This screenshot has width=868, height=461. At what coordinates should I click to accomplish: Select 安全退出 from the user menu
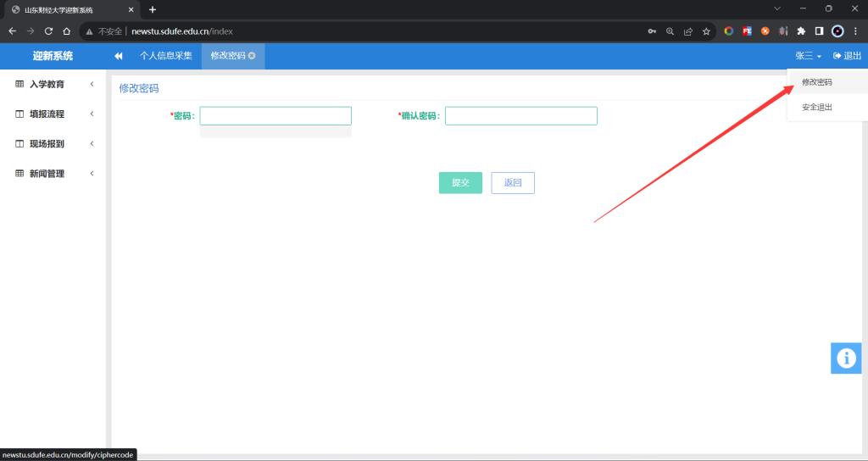click(x=817, y=108)
